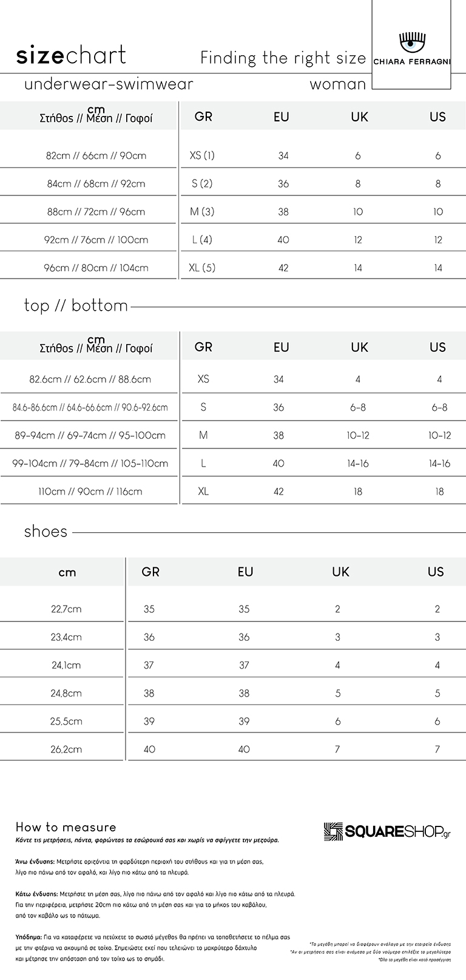Click the 24,8cm shoe length cell
466x980 pixels.
point(66,693)
